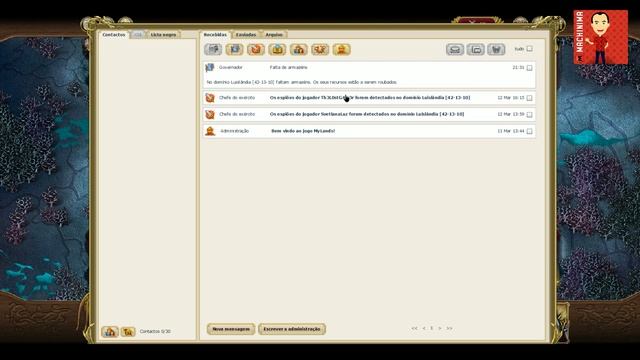Click the '21:31' message timestamp
Image resolution: width=640 pixels, height=360 pixels.
[x=518, y=67]
